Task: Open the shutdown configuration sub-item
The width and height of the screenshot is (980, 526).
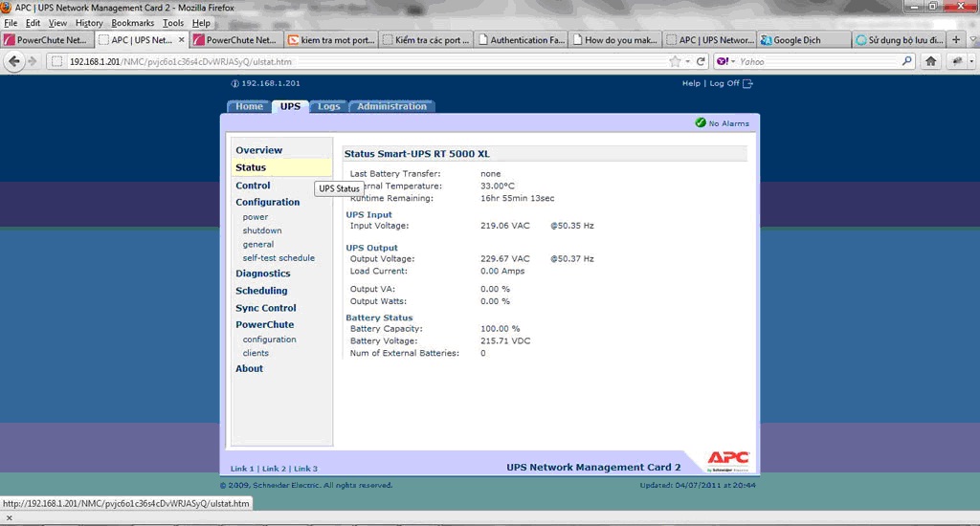Action: (262, 230)
